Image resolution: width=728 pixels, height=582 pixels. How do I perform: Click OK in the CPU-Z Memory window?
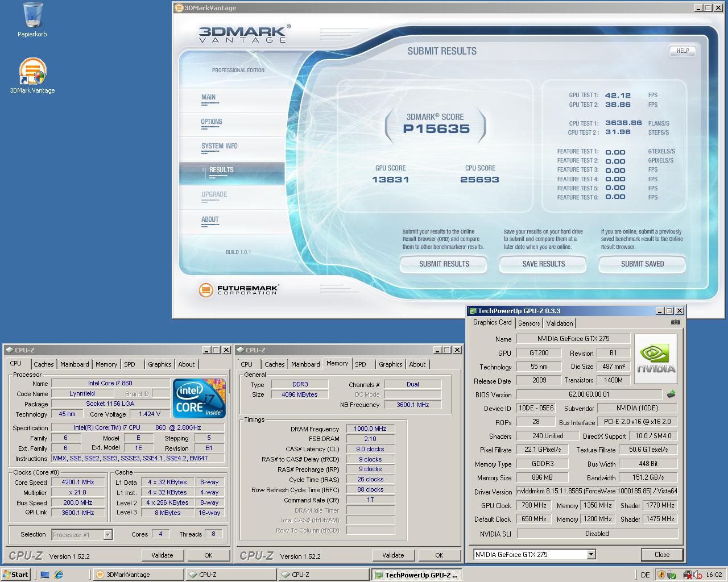point(439,555)
